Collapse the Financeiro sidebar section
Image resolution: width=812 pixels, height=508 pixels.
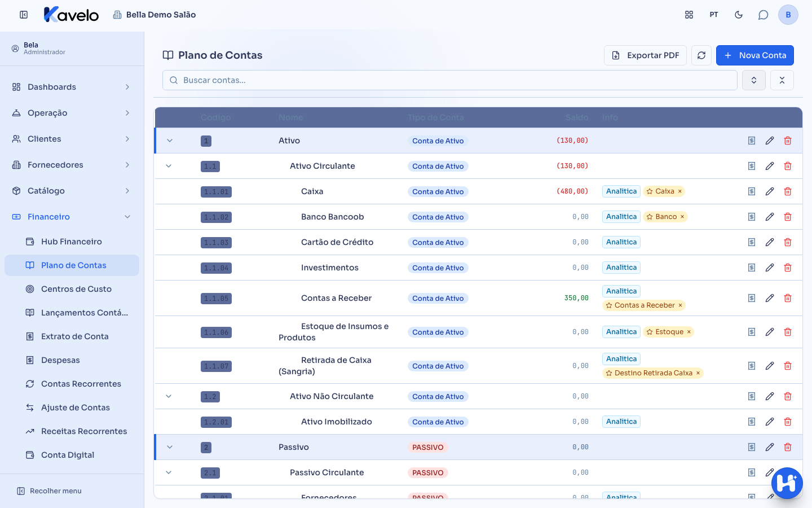72,217
